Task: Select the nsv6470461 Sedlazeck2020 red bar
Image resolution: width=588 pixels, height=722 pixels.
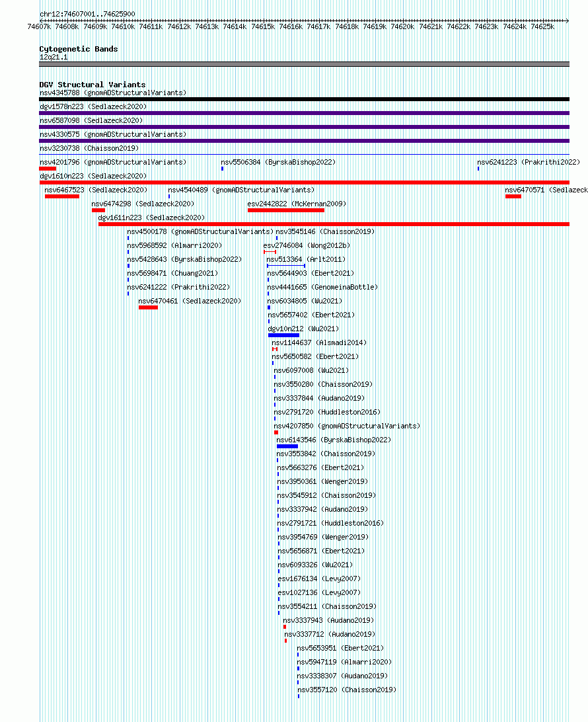Action: point(148,307)
